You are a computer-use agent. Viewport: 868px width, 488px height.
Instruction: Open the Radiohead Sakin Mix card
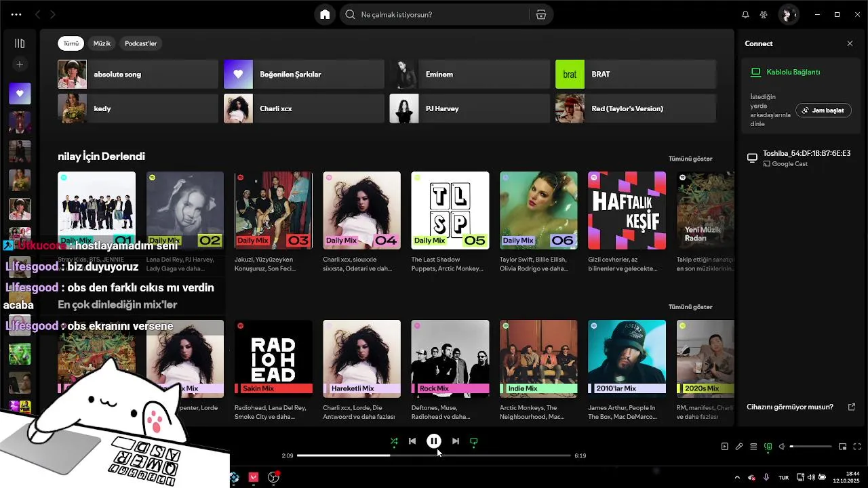pos(273,371)
